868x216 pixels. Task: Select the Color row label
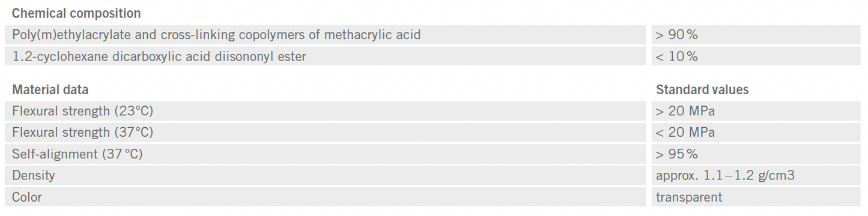(x=27, y=197)
